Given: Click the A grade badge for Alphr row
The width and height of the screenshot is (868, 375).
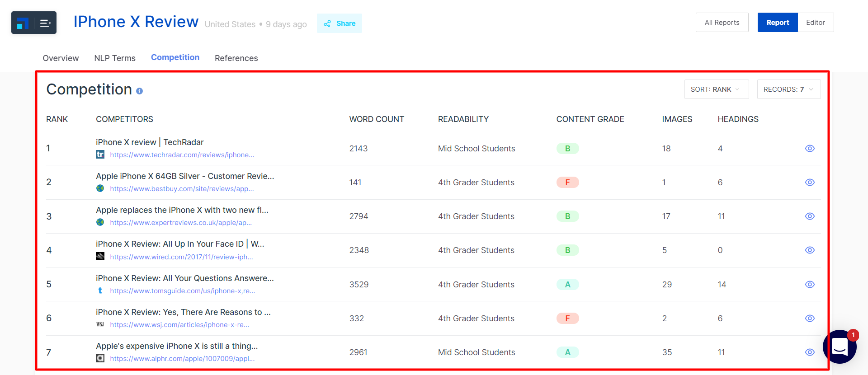Looking at the screenshot, I should click(x=567, y=352).
